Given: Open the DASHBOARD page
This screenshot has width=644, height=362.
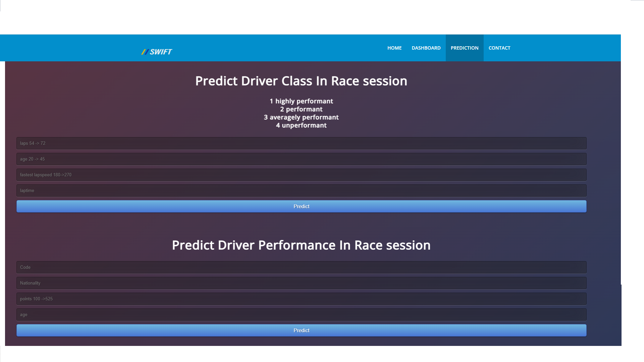Looking at the screenshot, I should pyautogui.click(x=426, y=48).
